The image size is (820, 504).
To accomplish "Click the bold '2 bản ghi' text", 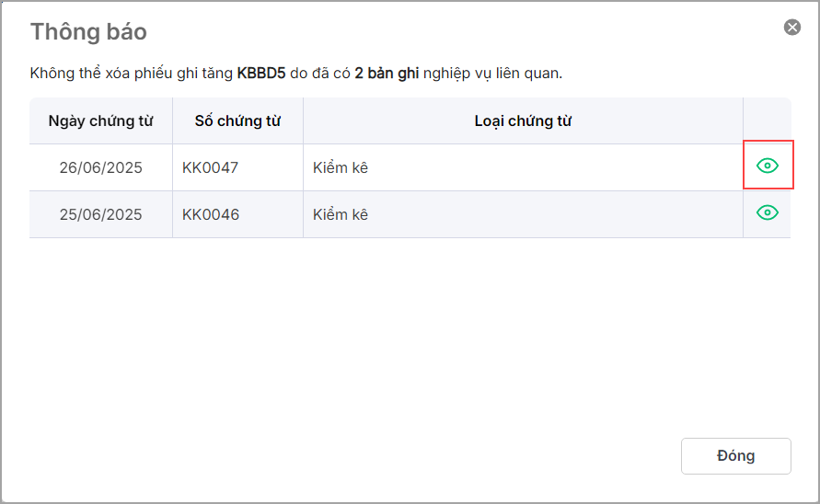I will [387, 73].
